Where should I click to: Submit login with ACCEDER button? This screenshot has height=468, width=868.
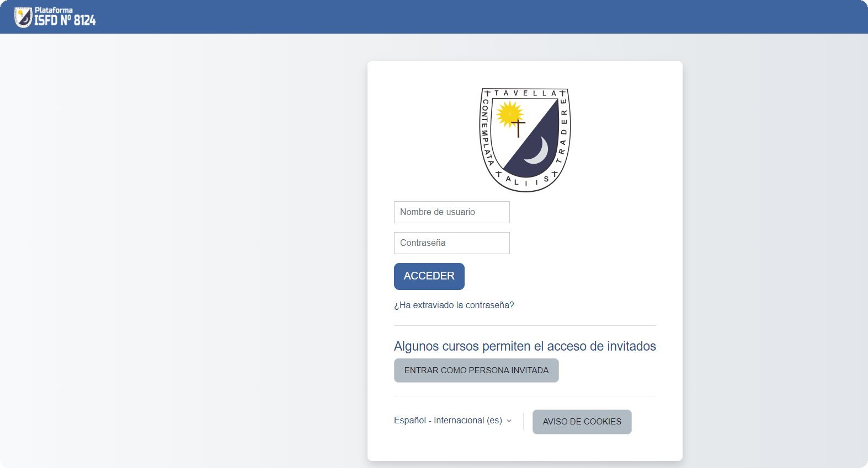tap(429, 276)
